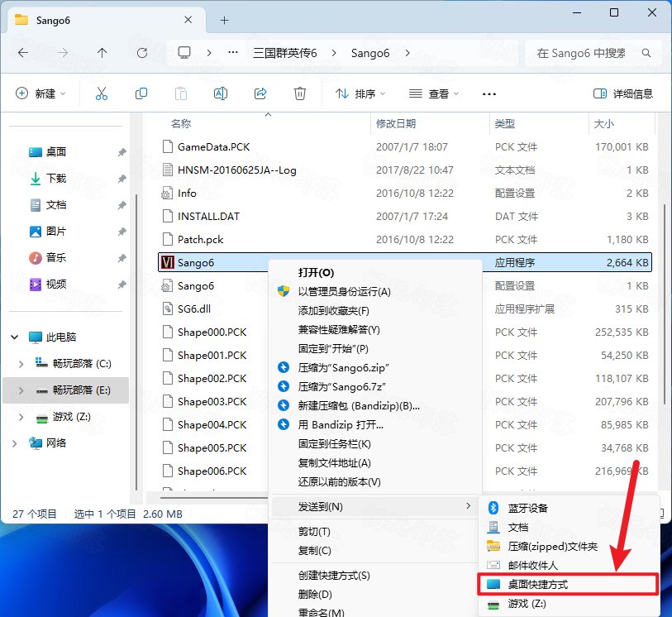Collapse the This PC (此电脑) tree node
This screenshot has height=617, width=672.
click(15, 337)
